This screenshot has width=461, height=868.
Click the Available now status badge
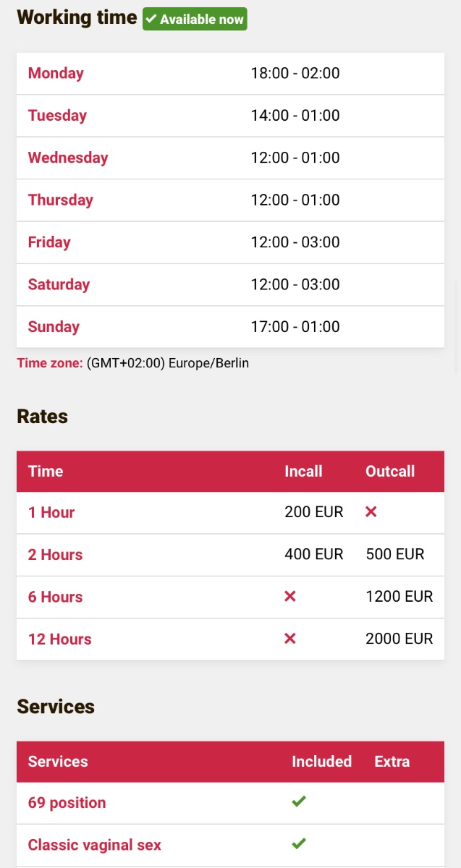pos(195,20)
